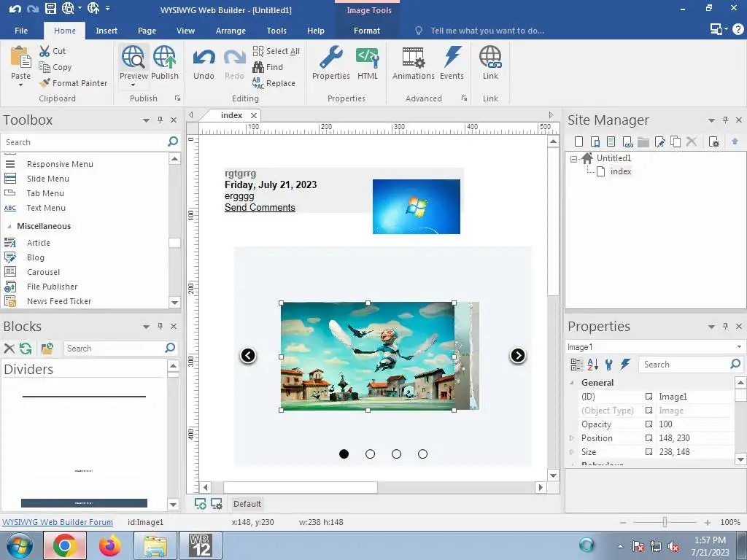Open the Image1 object selector dropdown
The height and width of the screenshot is (560, 747).
pyautogui.click(x=739, y=346)
